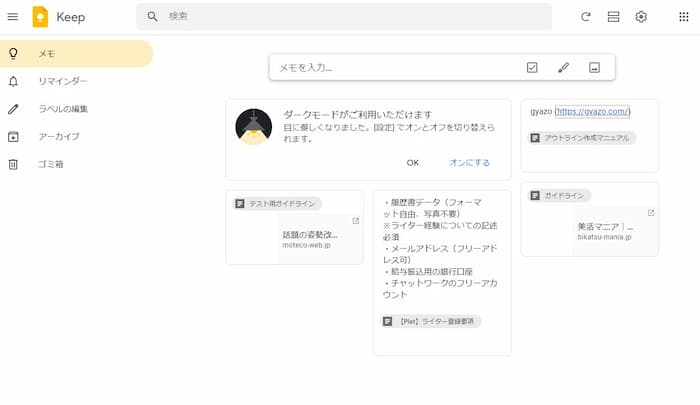The width and height of the screenshot is (700, 405).
Task: Click the Google Keep logo icon
Action: click(40, 17)
